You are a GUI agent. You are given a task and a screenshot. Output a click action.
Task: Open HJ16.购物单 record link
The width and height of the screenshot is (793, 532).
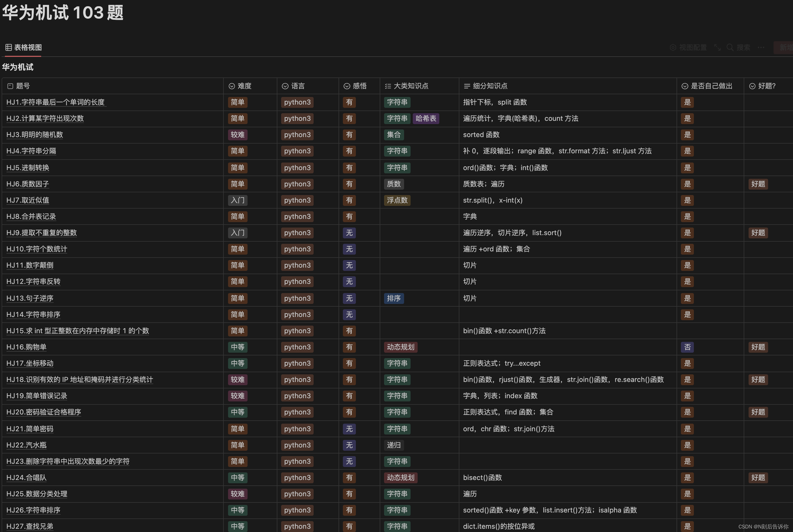click(x=27, y=347)
